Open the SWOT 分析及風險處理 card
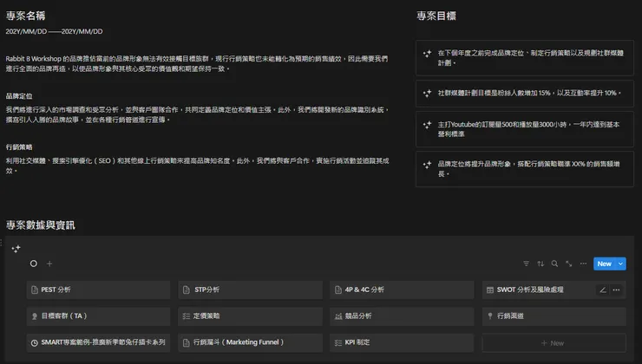 [x=554, y=289]
